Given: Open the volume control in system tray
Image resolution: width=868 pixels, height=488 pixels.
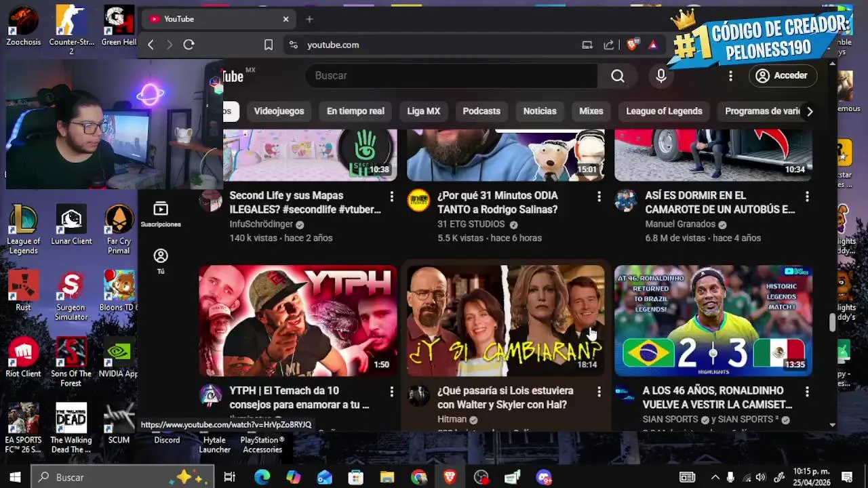Looking at the screenshot, I should click(760, 477).
